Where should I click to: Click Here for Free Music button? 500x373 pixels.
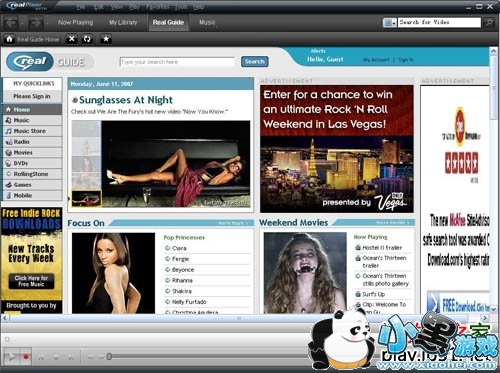pyautogui.click(x=31, y=281)
